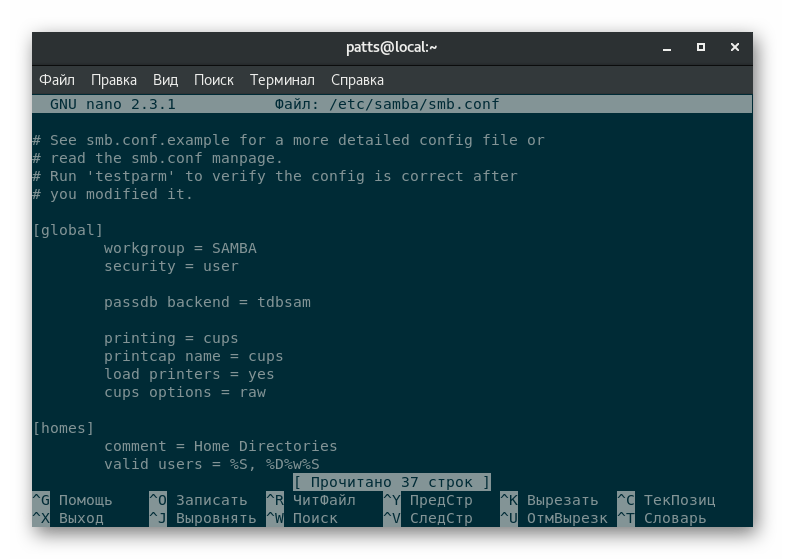This screenshot has height=559, width=785.
Task: Click the ^T Словарь shortcut hint
Action: pyautogui.click(x=662, y=518)
